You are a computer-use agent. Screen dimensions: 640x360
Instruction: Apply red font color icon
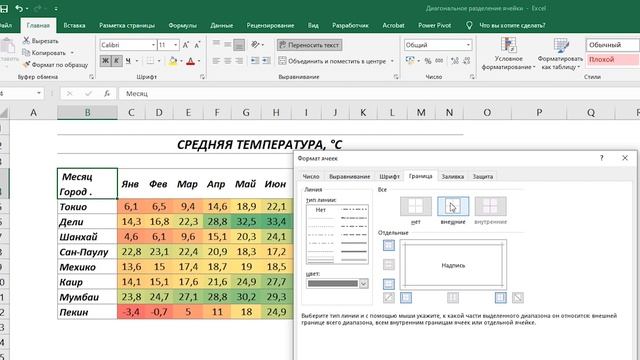[x=190, y=61]
